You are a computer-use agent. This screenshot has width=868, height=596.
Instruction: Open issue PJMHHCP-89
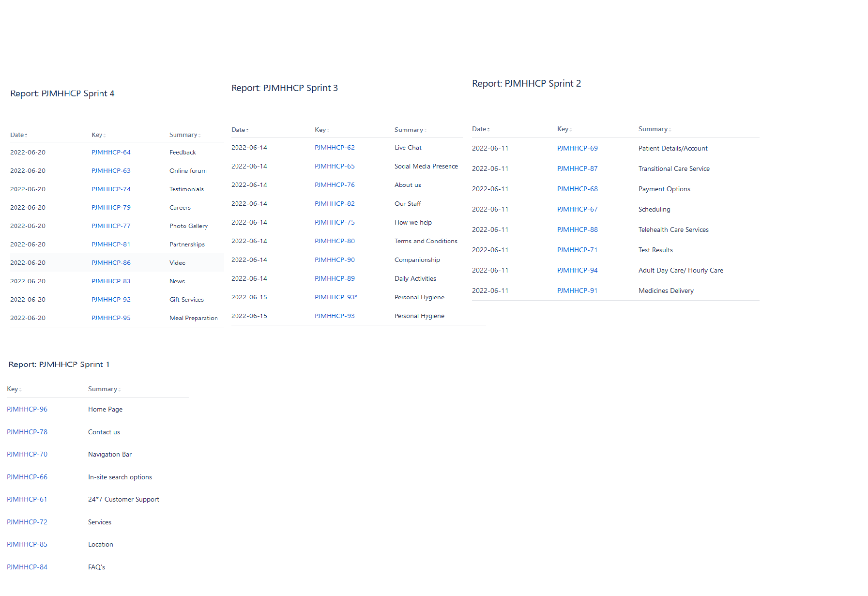pos(335,279)
